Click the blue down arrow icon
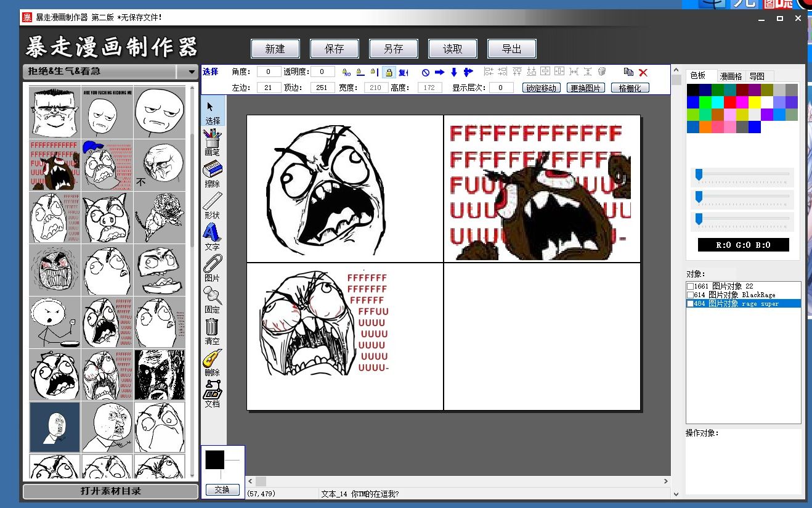The width and height of the screenshot is (812, 508). coord(454,72)
